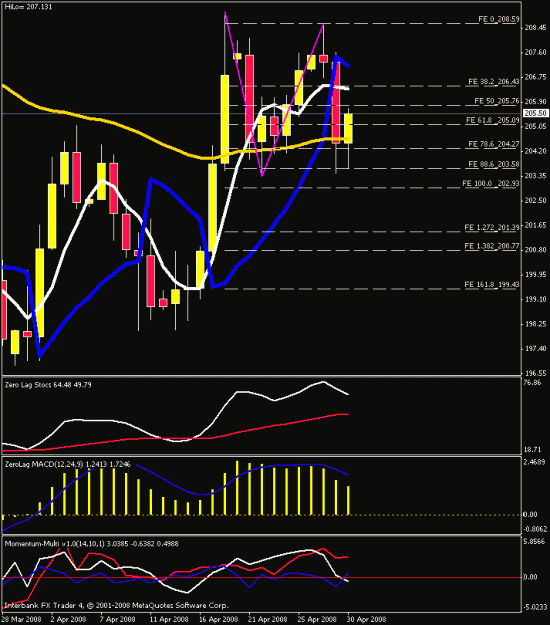Image resolution: width=550 pixels, height=625 pixels.
Task: Click the 30 Apr 2008 date label
Action: (x=366, y=619)
